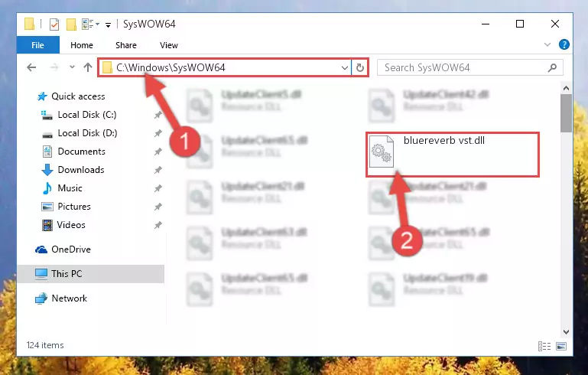The height and width of the screenshot is (375, 588).
Task: Open the File menu tab
Action: coord(38,45)
